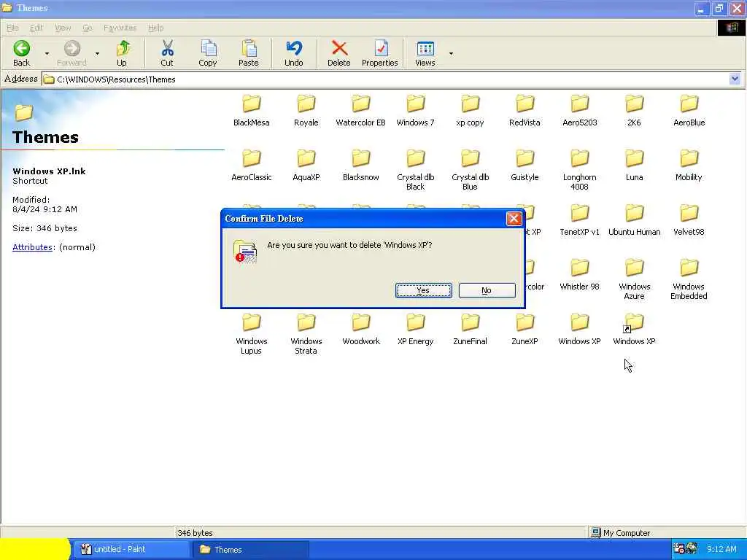Select the Windows Embedded folder
747x560 pixels.
tap(689, 279)
